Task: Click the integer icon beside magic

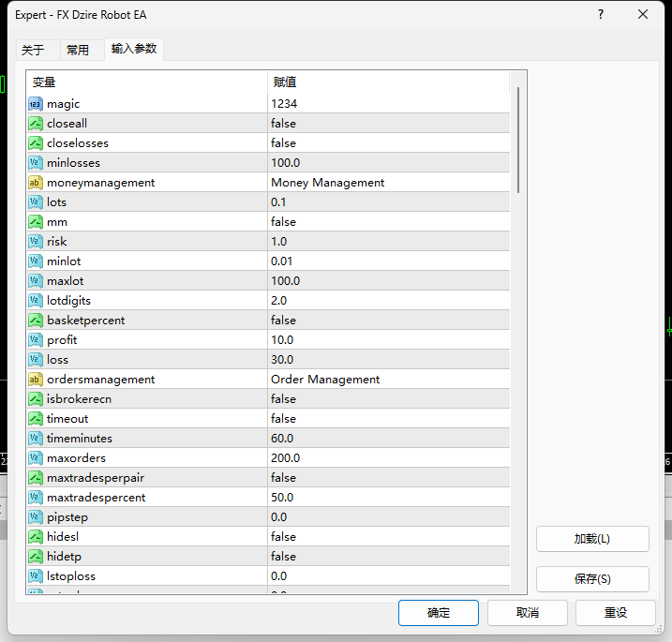Action: pos(36,104)
